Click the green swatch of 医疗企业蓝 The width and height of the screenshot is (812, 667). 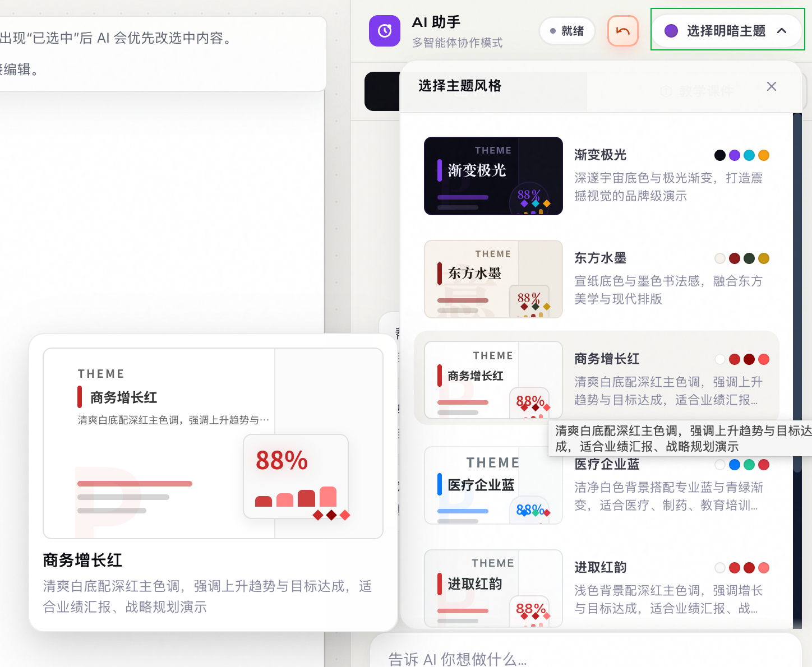point(749,465)
